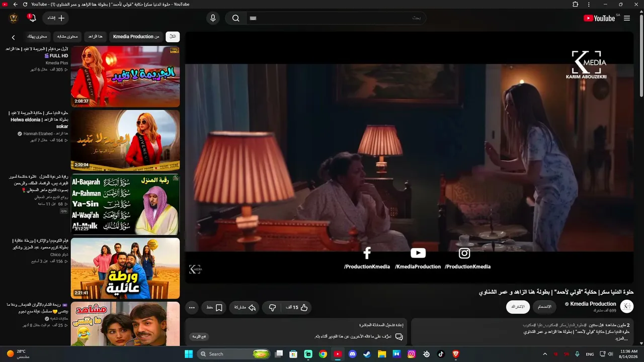Open the 11:36 AM clock and calendar
This screenshot has width=644, height=362.
(629, 354)
